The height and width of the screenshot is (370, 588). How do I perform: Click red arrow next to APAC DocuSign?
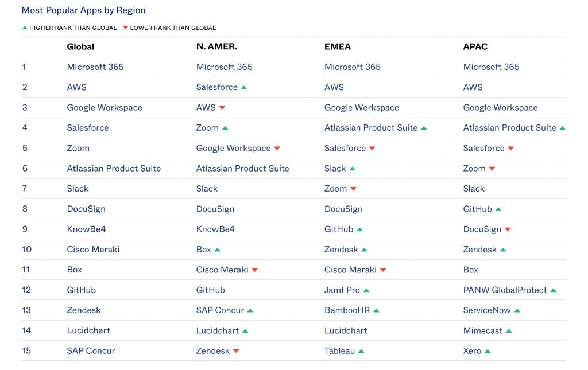tap(508, 229)
